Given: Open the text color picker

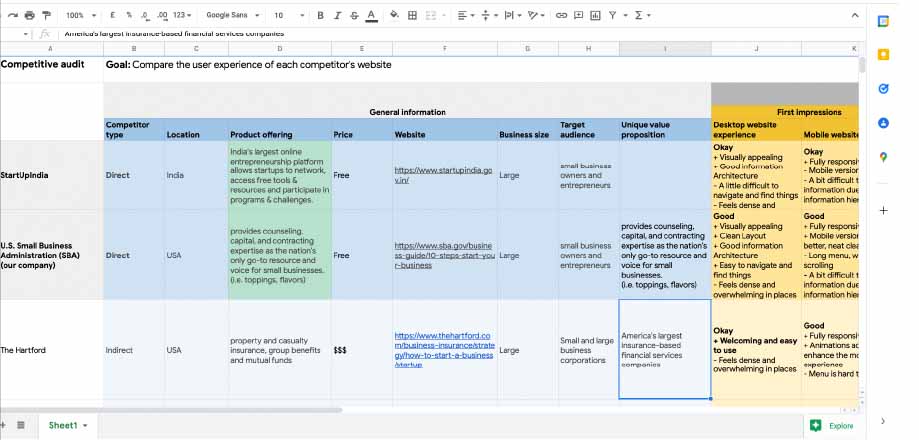Looking at the screenshot, I should coord(371,16).
